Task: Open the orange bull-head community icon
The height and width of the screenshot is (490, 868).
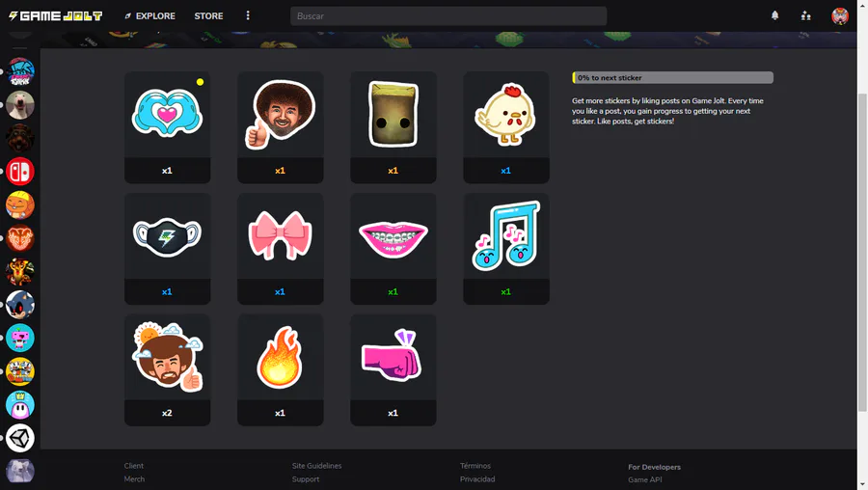Action: (20, 238)
